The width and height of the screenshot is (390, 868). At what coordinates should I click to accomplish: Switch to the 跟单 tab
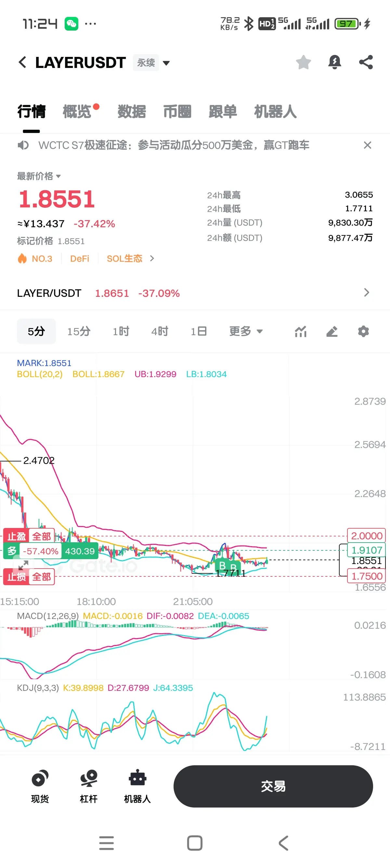click(223, 112)
